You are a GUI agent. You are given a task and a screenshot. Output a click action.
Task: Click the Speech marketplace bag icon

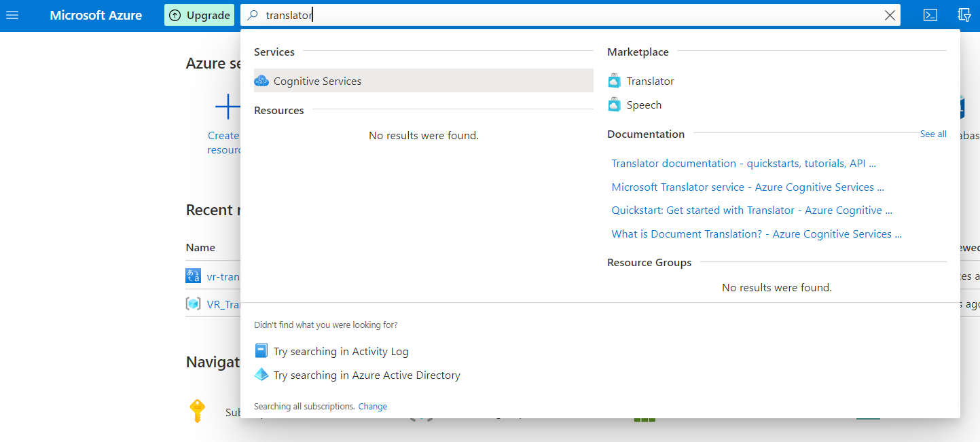coord(615,105)
